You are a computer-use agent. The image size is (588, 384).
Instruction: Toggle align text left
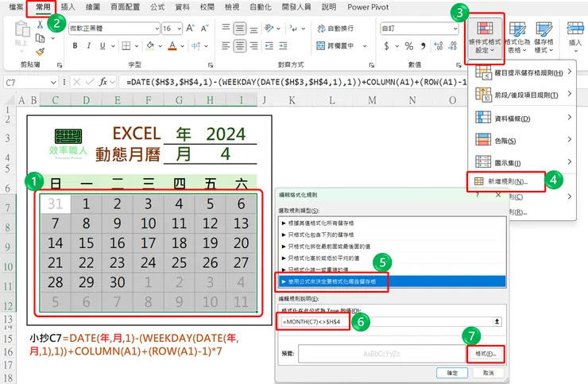226,46
